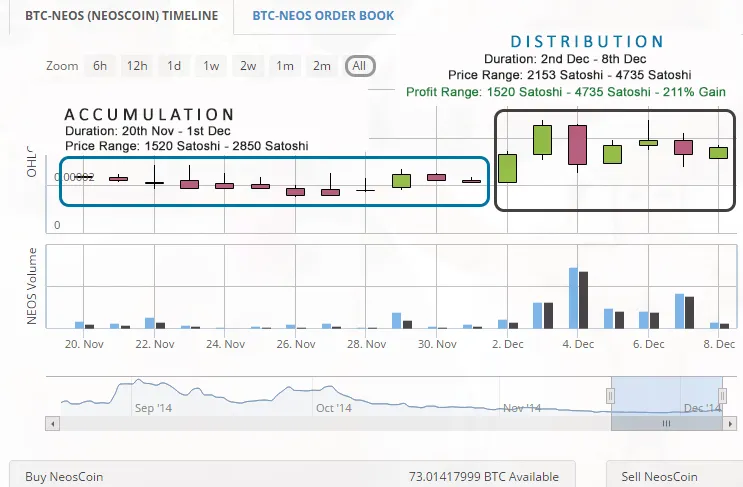
Task: Click the navigator scrollbar thumb
Action: 666,424
